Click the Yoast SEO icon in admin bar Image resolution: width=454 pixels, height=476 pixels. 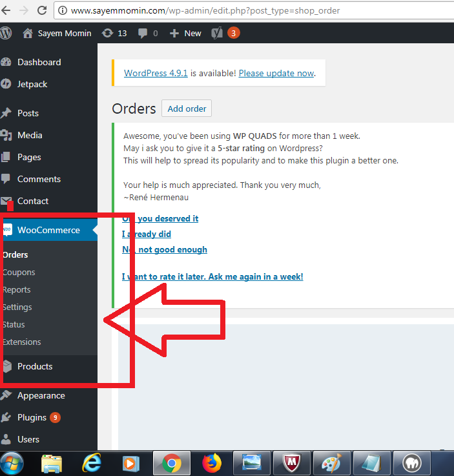click(217, 33)
